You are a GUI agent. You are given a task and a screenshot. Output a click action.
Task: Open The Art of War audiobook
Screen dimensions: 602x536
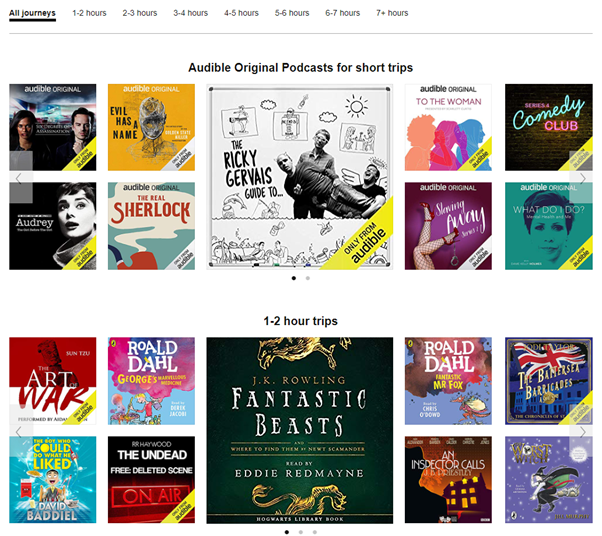pyautogui.click(x=53, y=381)
